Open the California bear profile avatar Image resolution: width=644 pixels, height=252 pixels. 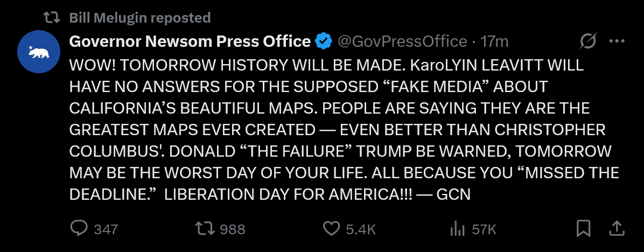tap(39, 52)
